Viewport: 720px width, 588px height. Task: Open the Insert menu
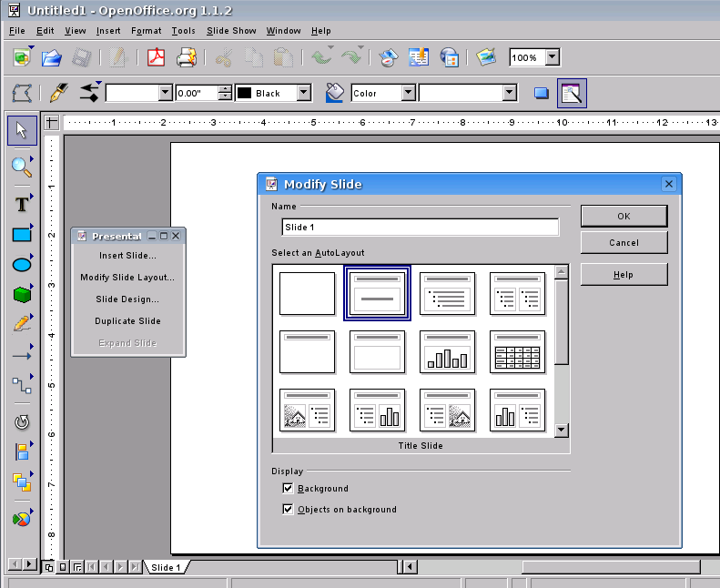[108, 31]
